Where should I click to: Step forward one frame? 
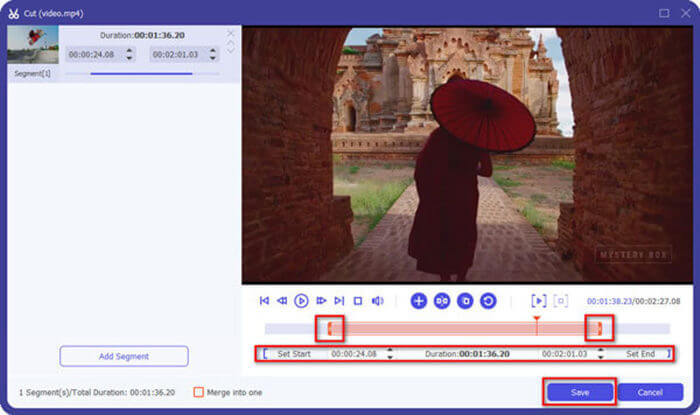pos(321,300)
